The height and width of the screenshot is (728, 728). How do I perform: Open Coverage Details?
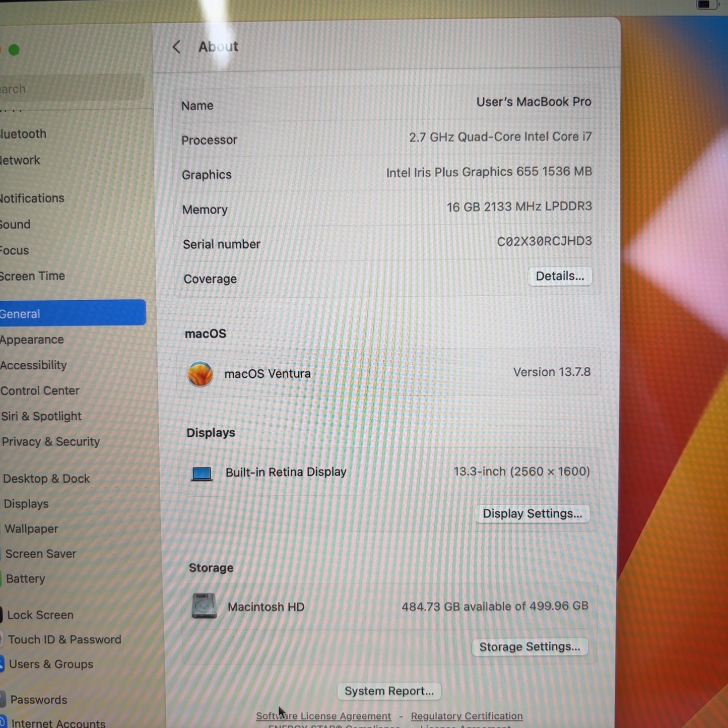click(560, 276)
